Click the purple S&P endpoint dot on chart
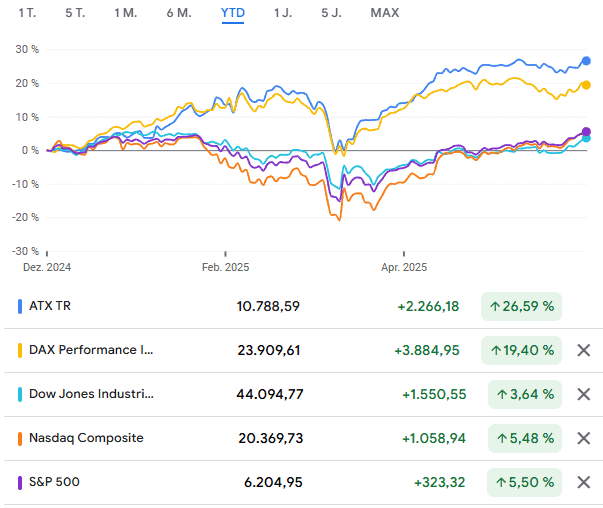 coord(586,132)
